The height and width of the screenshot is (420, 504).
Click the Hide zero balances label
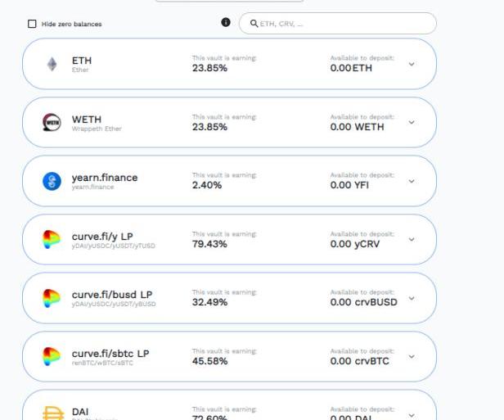tap(72, 24)
